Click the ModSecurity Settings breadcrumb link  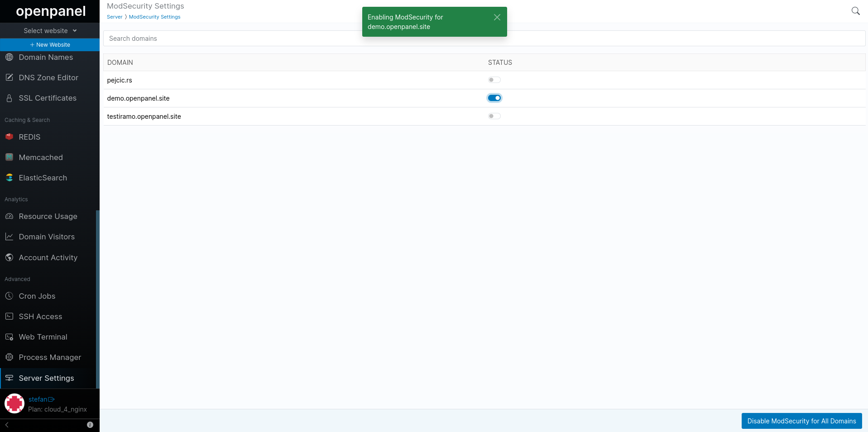coord(154,17)
